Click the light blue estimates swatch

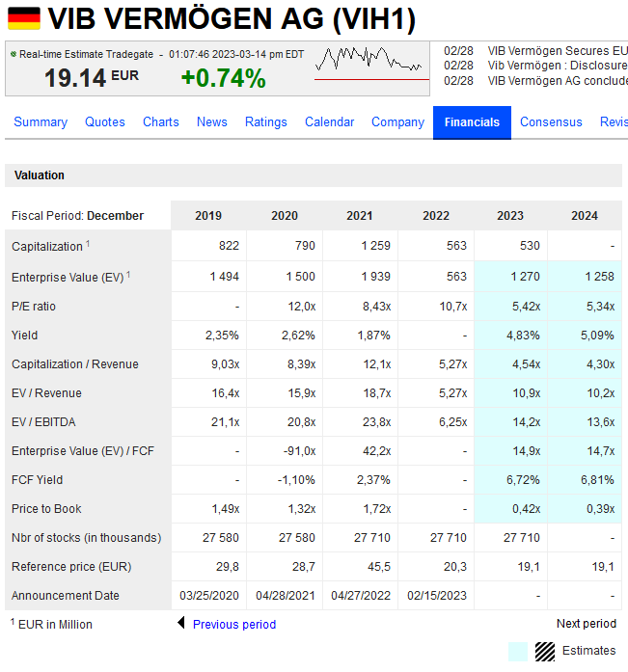518,651
